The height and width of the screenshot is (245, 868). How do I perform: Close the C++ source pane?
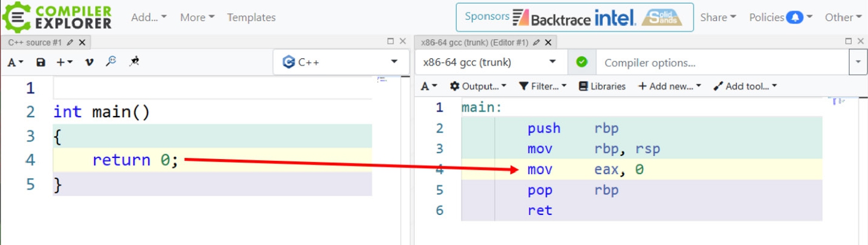402,41
